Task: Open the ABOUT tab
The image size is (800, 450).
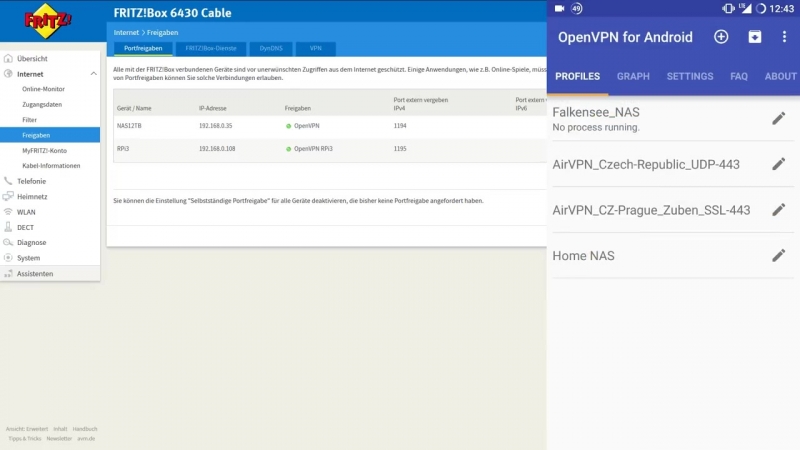Action: pos(780,77)
